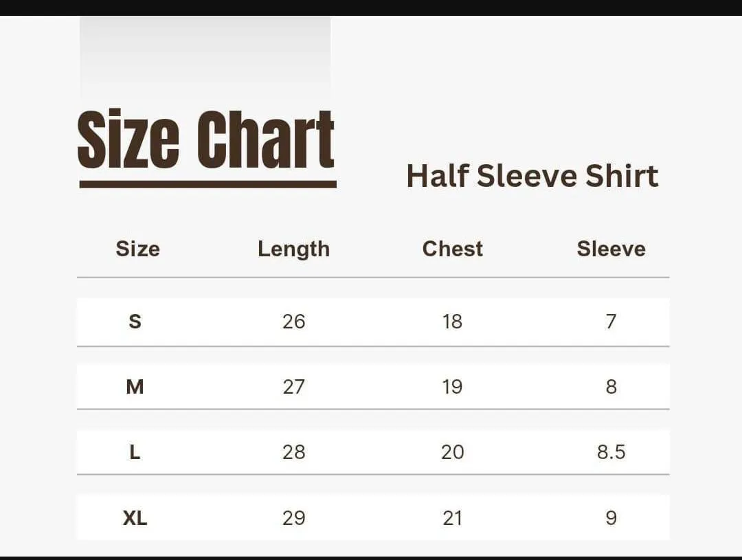The height and width of the screenshot is (560, 742).
Task: Click the "S" size row label
Action: point(135,321)
